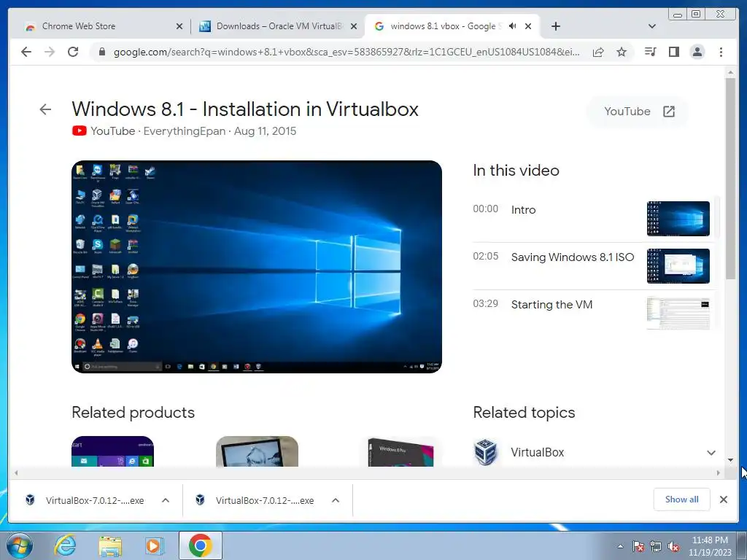The image size is (747, 560).
Task: Launch Internet Explorer from taskbar
Action: point(65,545)
